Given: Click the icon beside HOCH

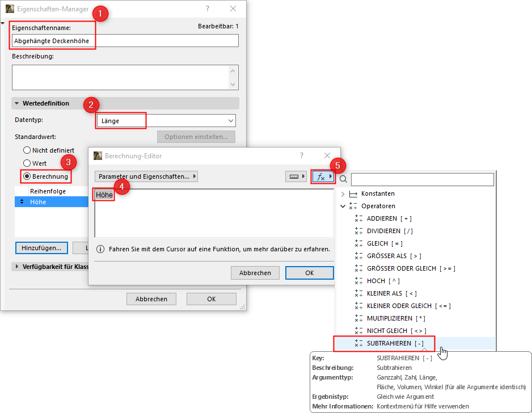Looking at the screenshot, I should 358,281.
